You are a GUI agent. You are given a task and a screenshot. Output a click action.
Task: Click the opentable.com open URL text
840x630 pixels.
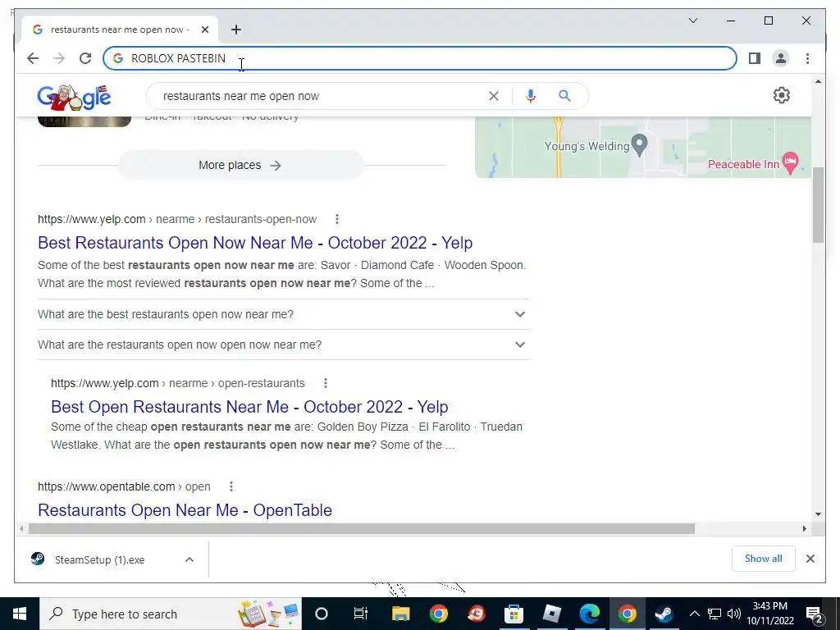[124, 486]
